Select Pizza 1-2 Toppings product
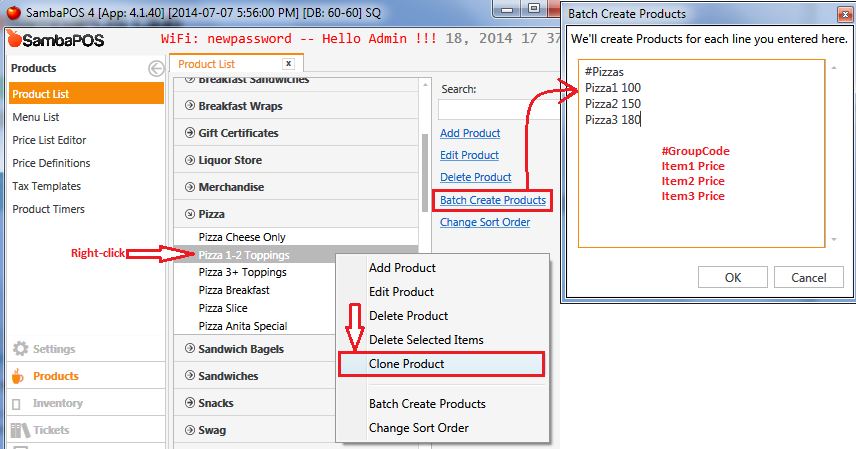 click(x=244, y=255)
